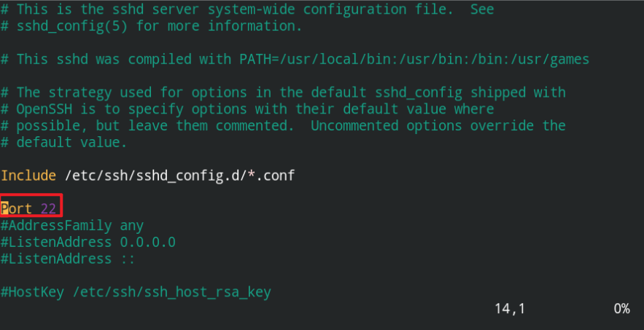644x330 pixels.
Task: Click the word 'any' after AddressFamily
Action: [x=132, y=226]
